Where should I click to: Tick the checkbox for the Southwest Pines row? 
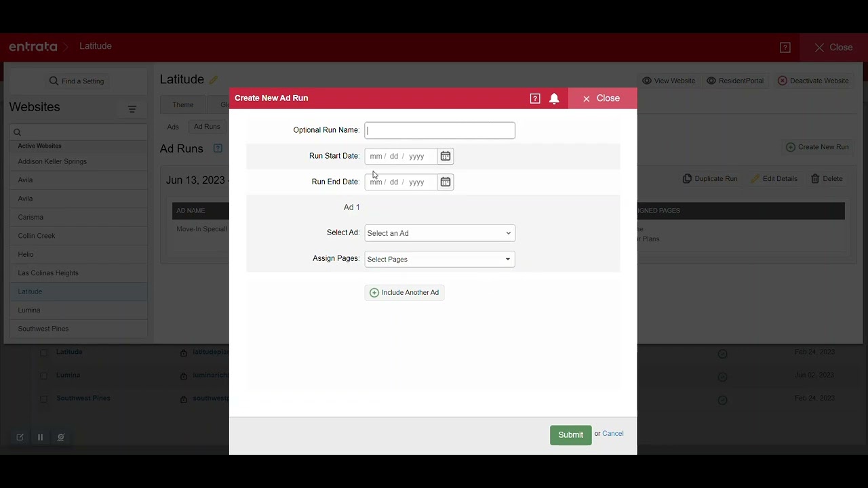coord(43,399)
